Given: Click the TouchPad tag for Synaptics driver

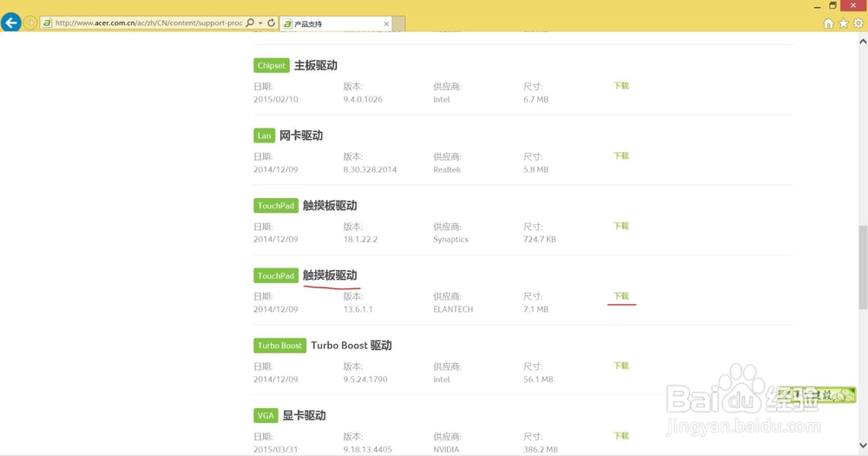Looking at the screenshot, I should 276,206.
